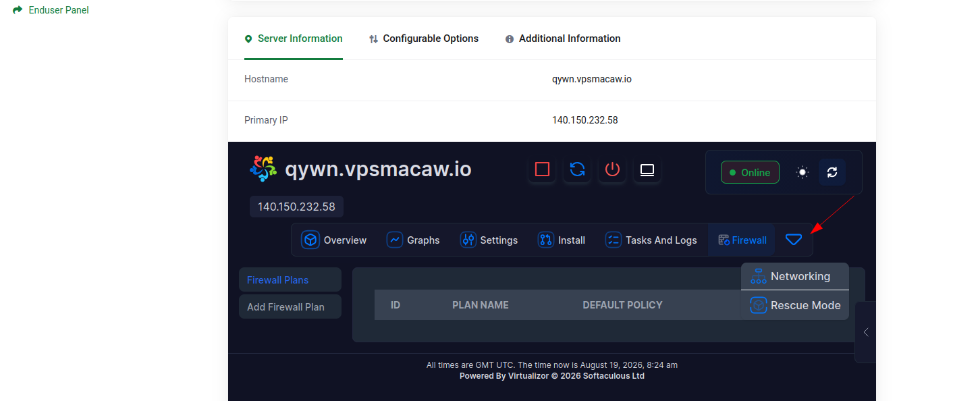Open the Tasks And Logs tab
The height and width of the screenshot is (401, 980).
point(651,240)
